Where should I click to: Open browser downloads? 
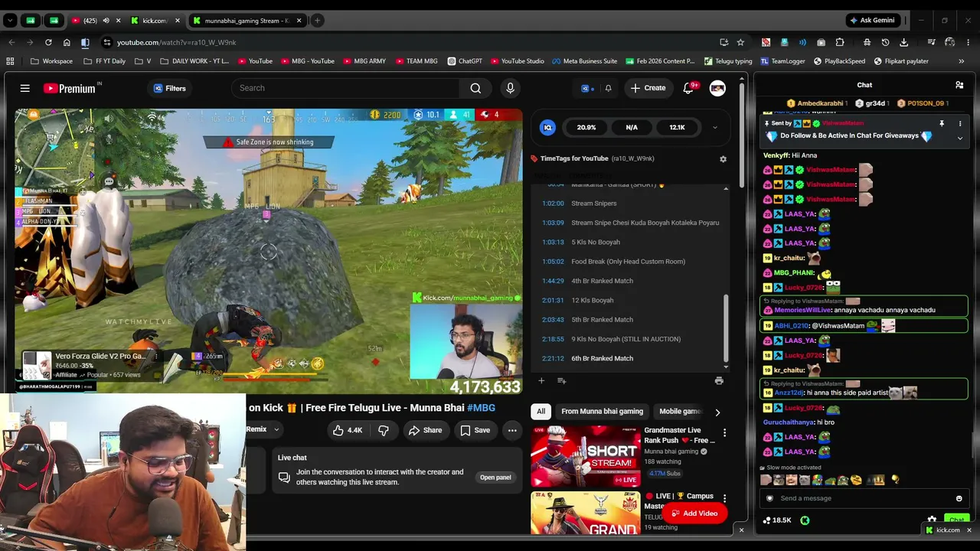(x=904, y=42)
